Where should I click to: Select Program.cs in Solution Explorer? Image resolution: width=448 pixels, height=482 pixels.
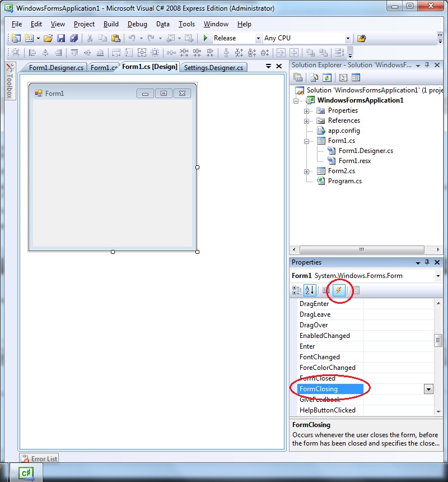[345, 181]
